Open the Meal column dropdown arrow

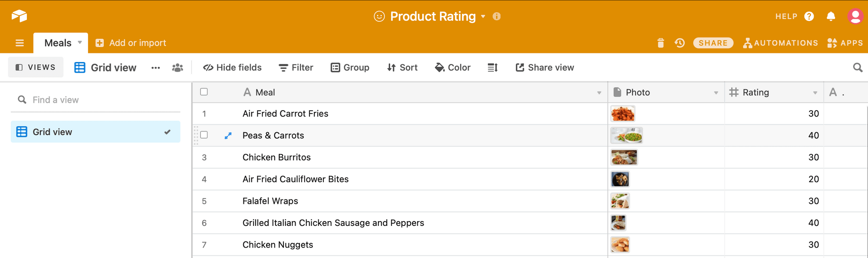tap(599, 93)
